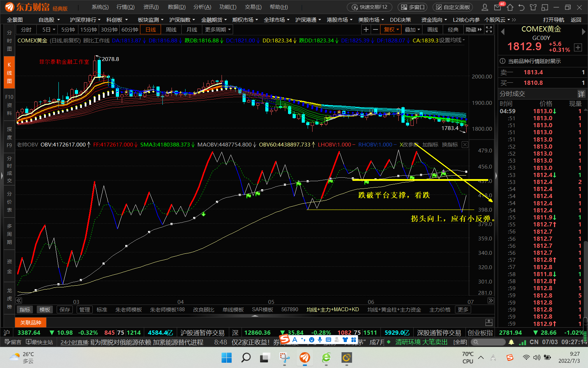The width and height of the screenshot is (588, 368).
Task: Open the user account icon
Action: [485, 7]
